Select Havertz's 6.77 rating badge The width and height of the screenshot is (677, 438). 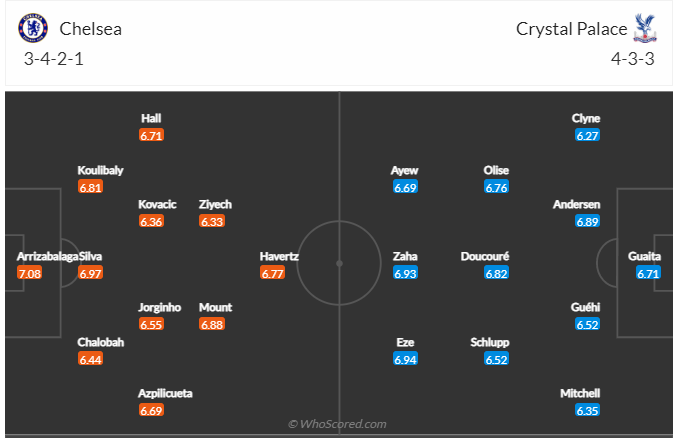tap(273, 272)
